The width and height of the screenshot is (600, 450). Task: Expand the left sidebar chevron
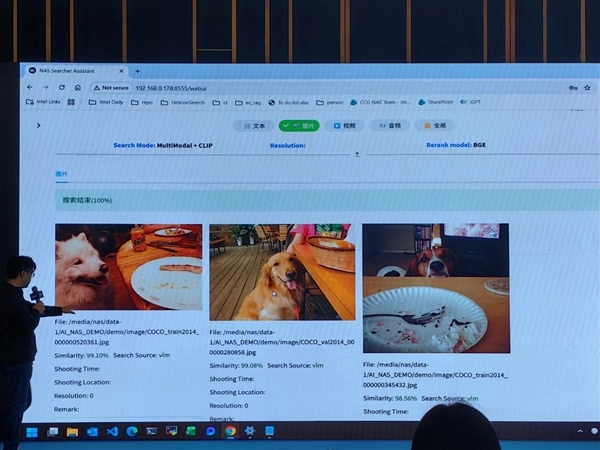[x=38, y=125]
